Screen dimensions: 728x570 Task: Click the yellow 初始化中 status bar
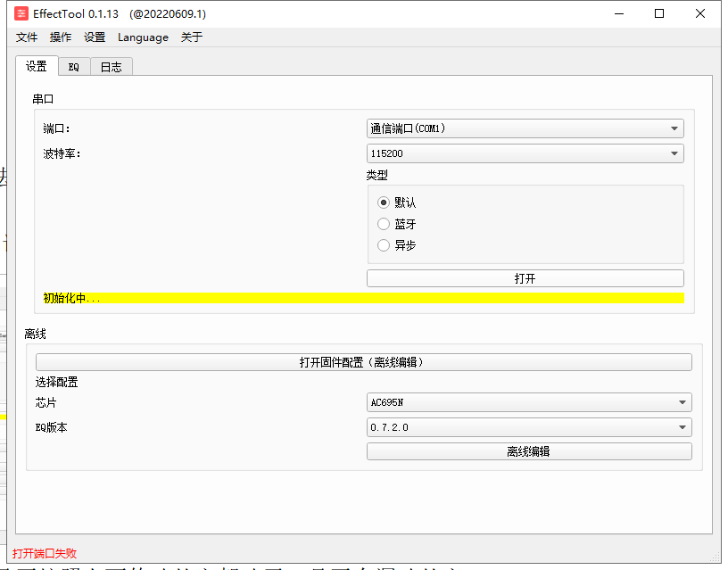tap(363, 298)
